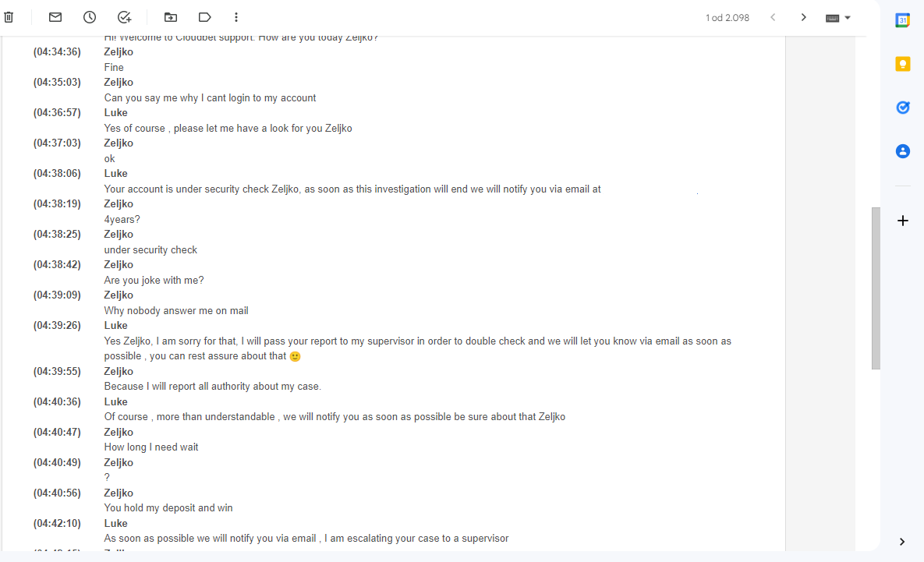This screenshot has width=924, height=562.
Task: Go to the older email arrow
Action: 803,17
